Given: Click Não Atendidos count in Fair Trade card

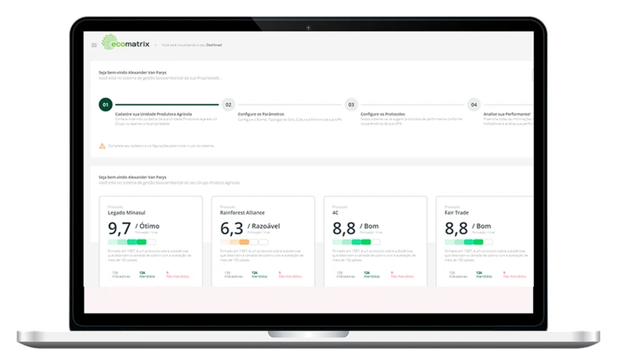Looking at the screenshot, I should click(515, 275).
